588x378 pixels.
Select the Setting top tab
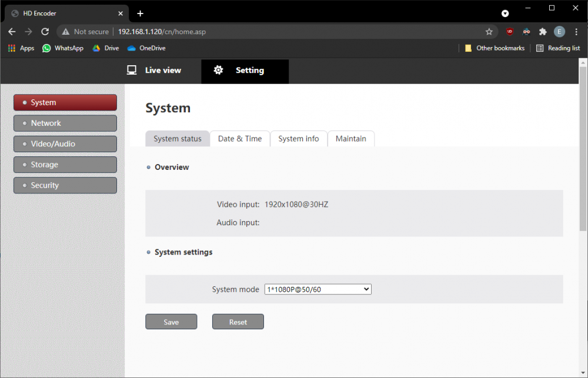click(245, 71)
